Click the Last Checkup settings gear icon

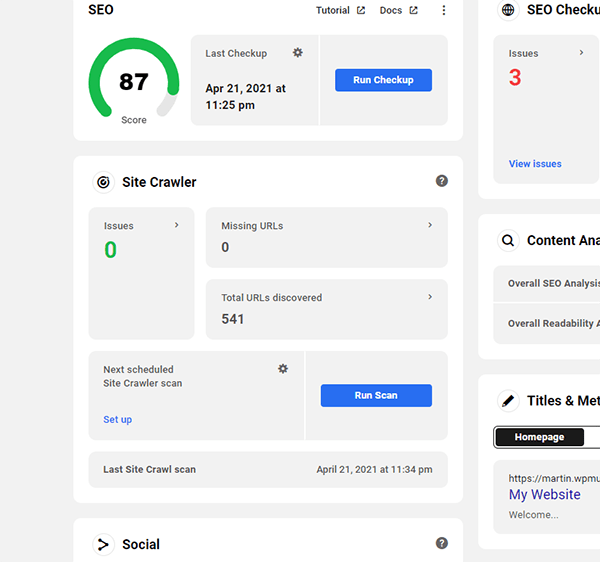(x=297, y=53)
